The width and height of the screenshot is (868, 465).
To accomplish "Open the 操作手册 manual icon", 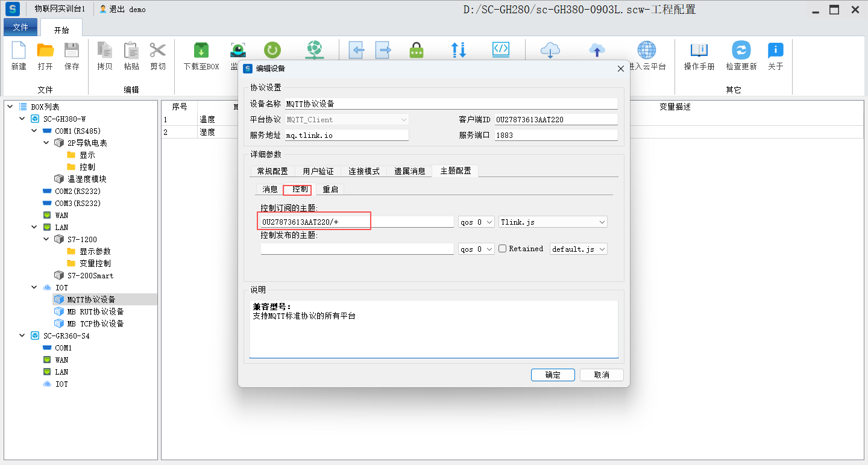I will point(699,51).
